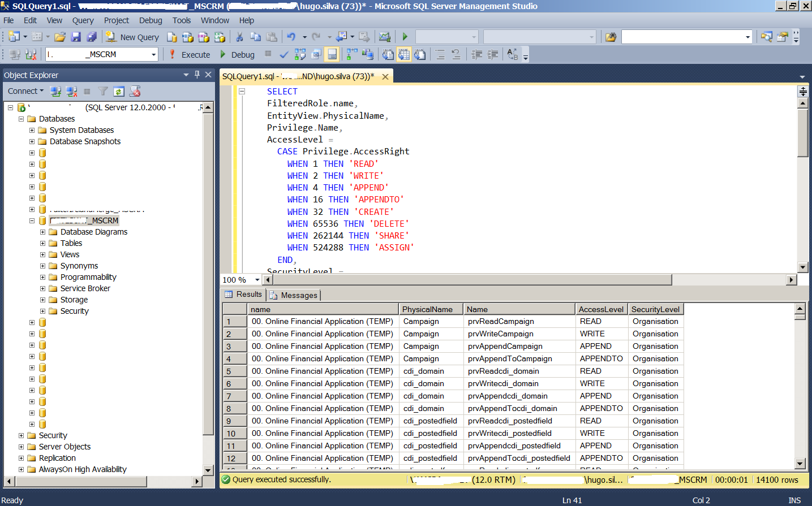Click the AccessLevel column header

pyautogui.click(x=602, y=309)
